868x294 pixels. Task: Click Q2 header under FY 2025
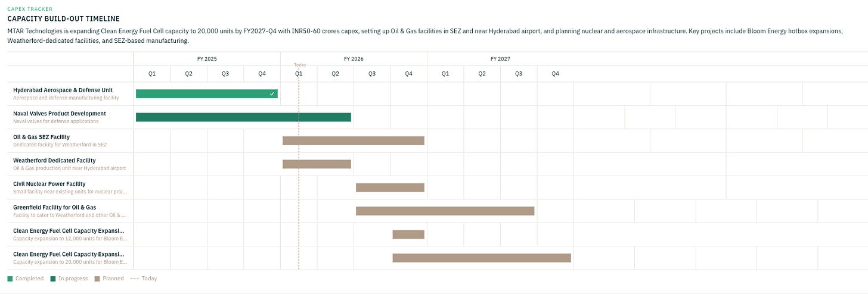(x=188, y=74)
